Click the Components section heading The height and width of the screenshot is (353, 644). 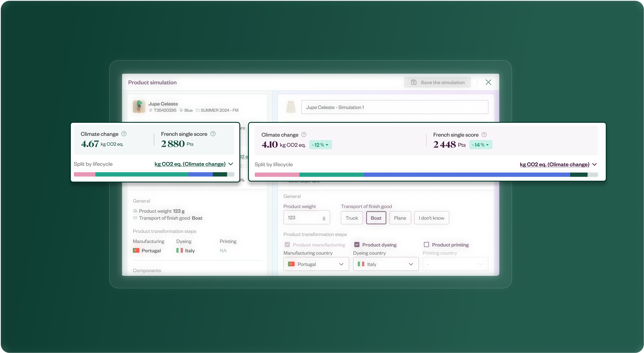click(147, 270)
